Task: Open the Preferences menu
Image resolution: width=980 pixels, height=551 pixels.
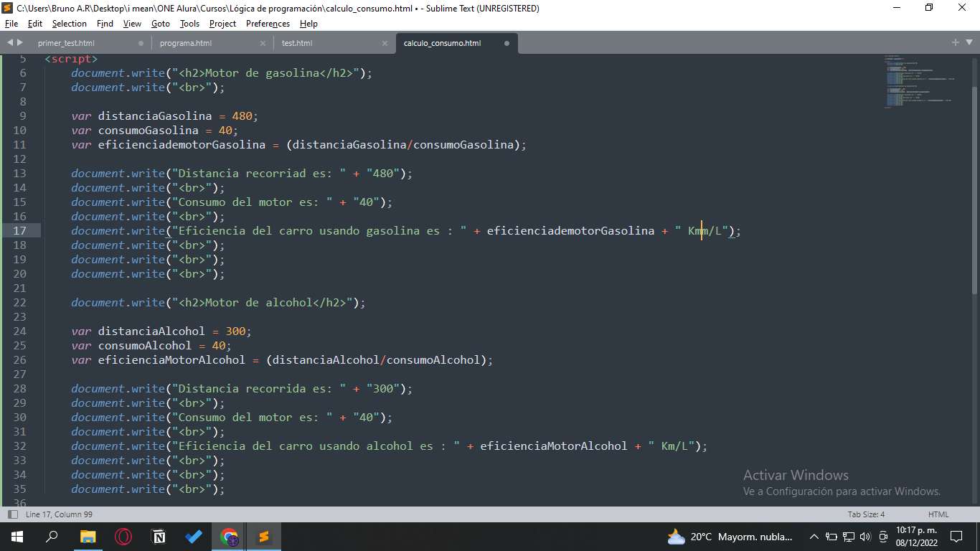Action: pyautogui.click(x=268, y=24)
